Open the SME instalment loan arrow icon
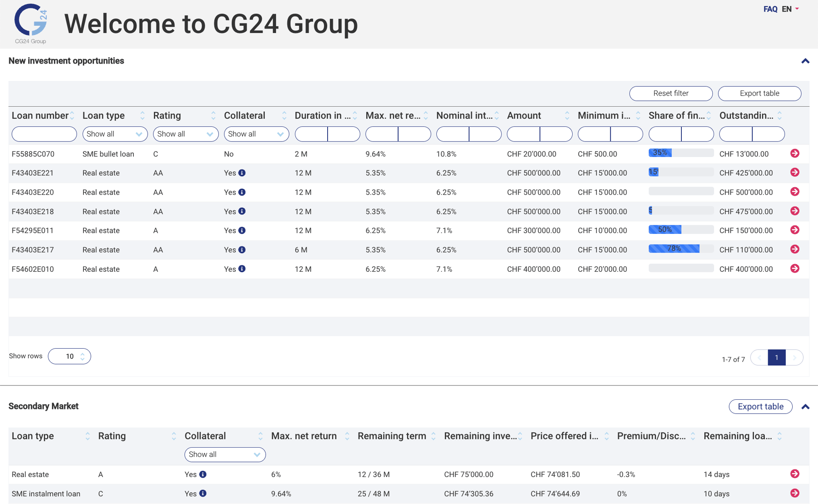Image resolution: width=818 pixels, height=504 pixels. tap(795, 493)
